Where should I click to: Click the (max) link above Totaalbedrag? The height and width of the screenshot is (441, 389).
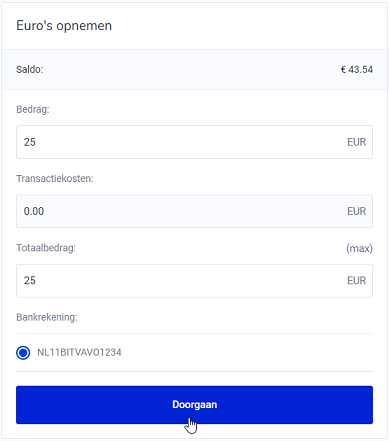point(359,248)
